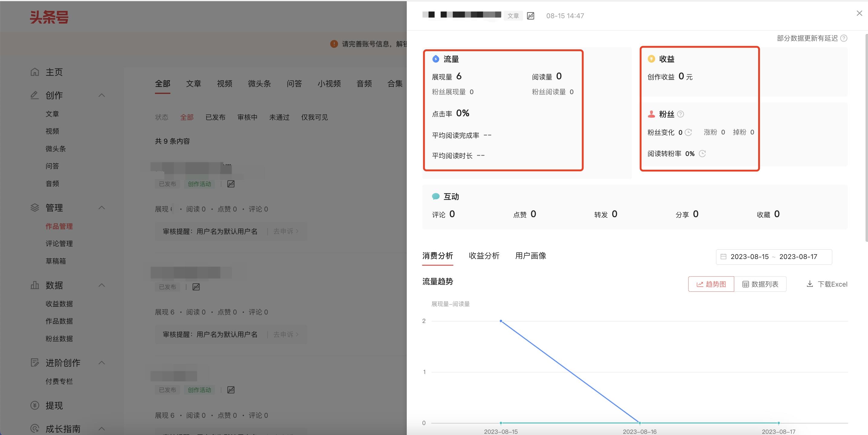868x435 pixels.
Task: Collapse the 数据 sidebar section
Action: (x=101, y=285)
